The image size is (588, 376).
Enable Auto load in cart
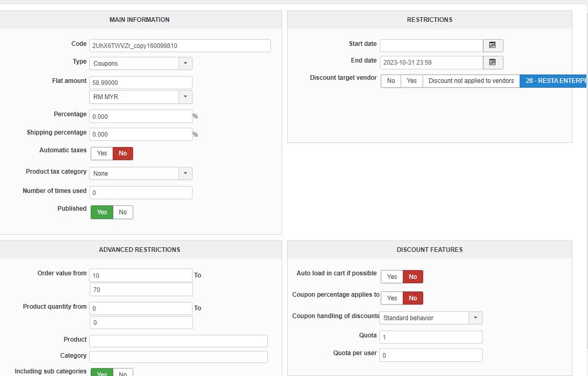pos(392,277)
